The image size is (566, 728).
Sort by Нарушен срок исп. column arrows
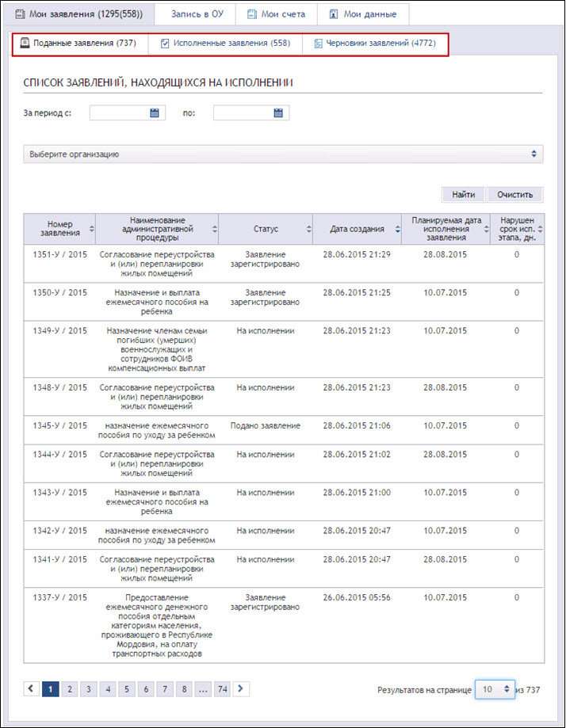[x=540, y=229]
